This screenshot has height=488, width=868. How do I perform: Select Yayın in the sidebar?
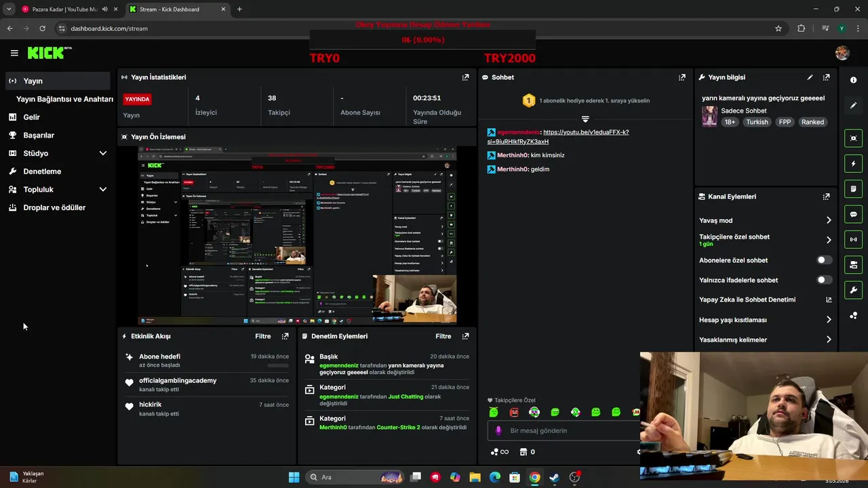(57, 81)
